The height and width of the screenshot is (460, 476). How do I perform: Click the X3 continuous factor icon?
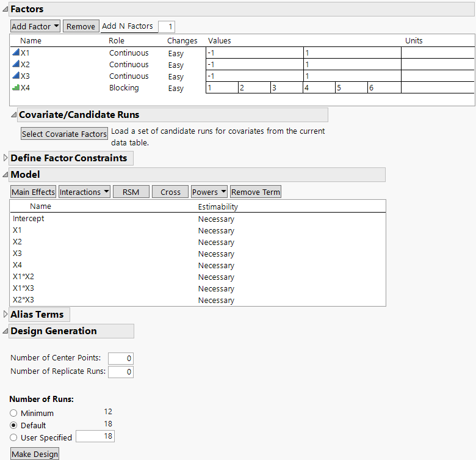coord(16,76)
